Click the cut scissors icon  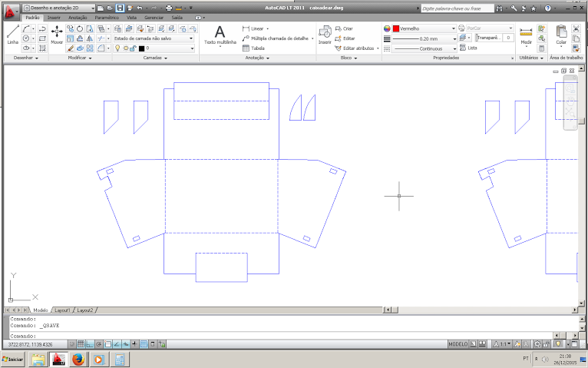click(576, 28)
